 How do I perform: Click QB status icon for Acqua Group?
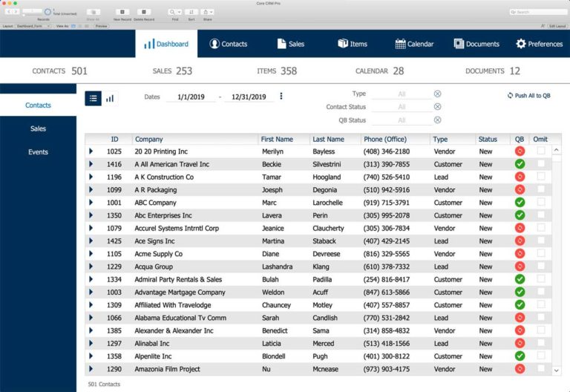click(520, 267)
